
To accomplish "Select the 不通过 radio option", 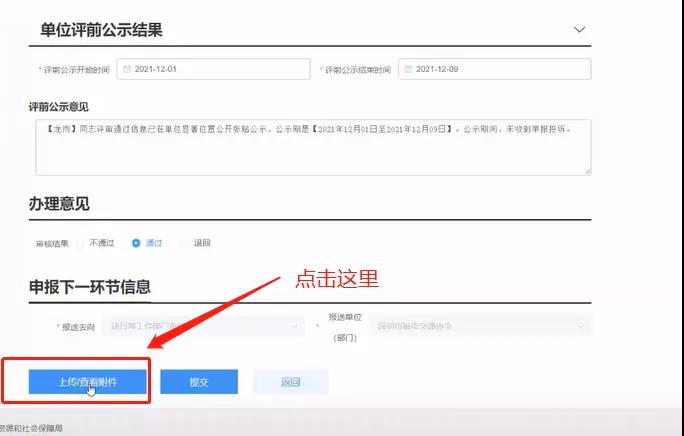I will point(81,243).
